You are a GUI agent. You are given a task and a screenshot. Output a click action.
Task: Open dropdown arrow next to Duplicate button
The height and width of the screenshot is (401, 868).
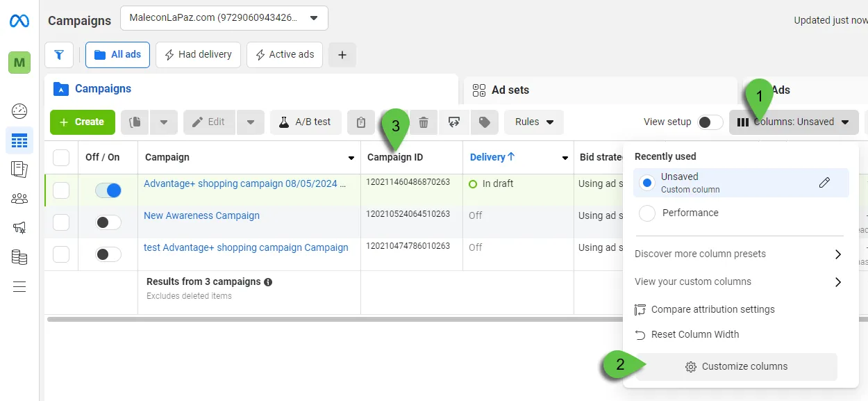point(164,122)
